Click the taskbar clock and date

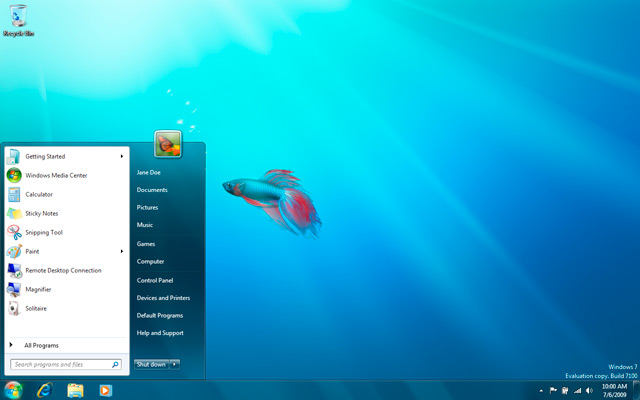614,391
